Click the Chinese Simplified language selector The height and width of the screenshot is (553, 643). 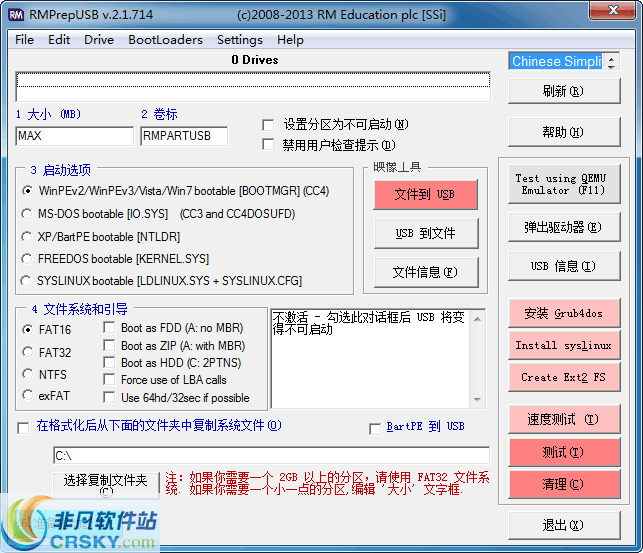(x=556, y=61)
